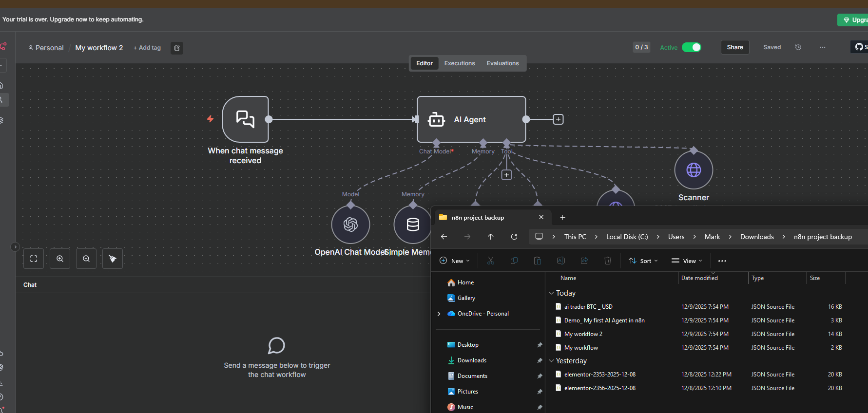
Task: Expand OneDrive - Personal tree node
Action: coord(439,314)
